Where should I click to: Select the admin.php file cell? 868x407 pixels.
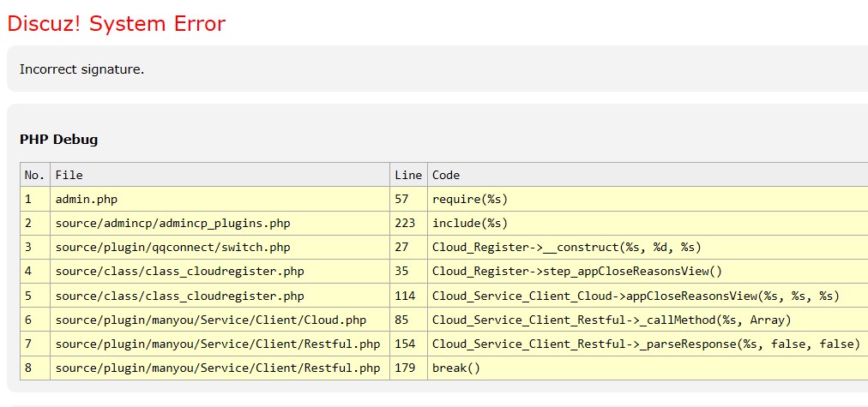(x=86, y=199)
